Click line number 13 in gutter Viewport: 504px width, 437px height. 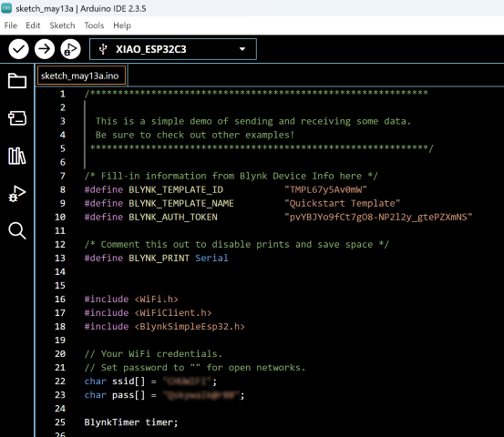pyautogui.click(x=60, y=258)
